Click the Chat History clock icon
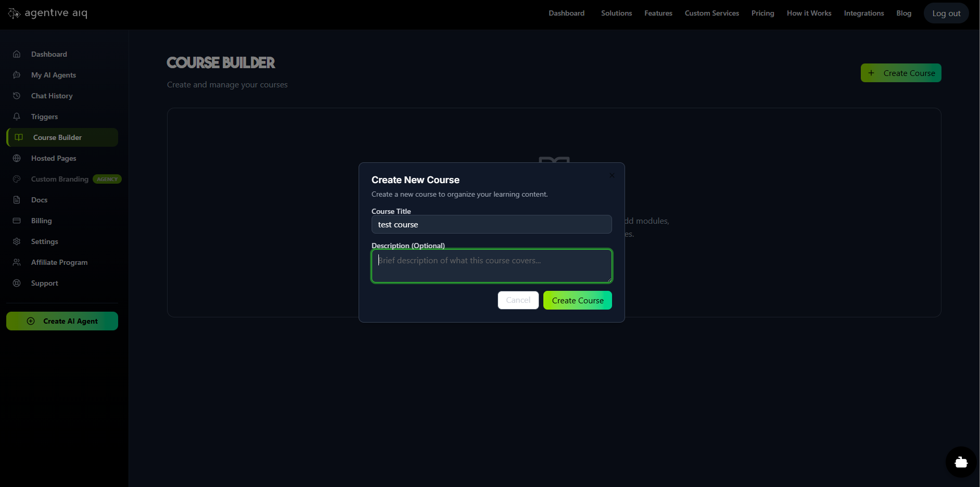The height and width of the screenshot is (487, 980). [17, 96]
